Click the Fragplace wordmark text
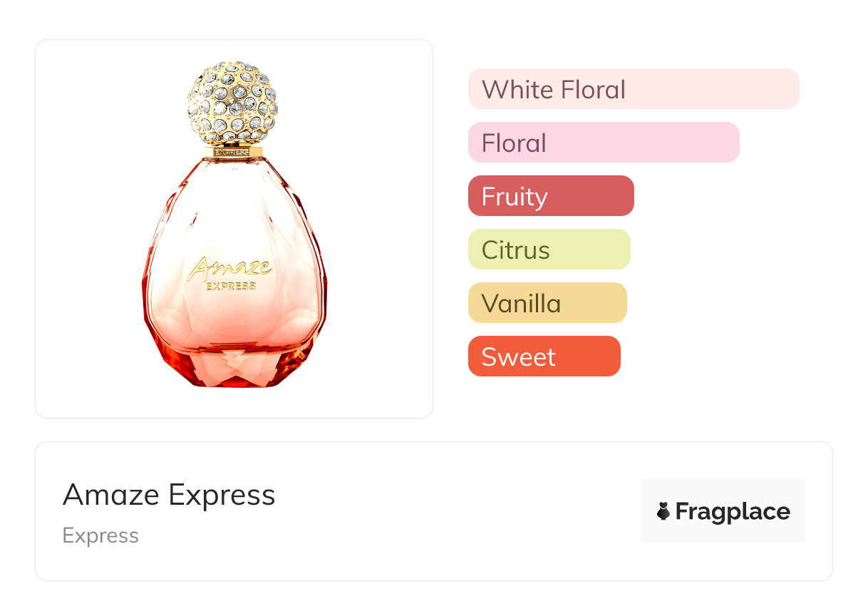 (x=733, y=511)
